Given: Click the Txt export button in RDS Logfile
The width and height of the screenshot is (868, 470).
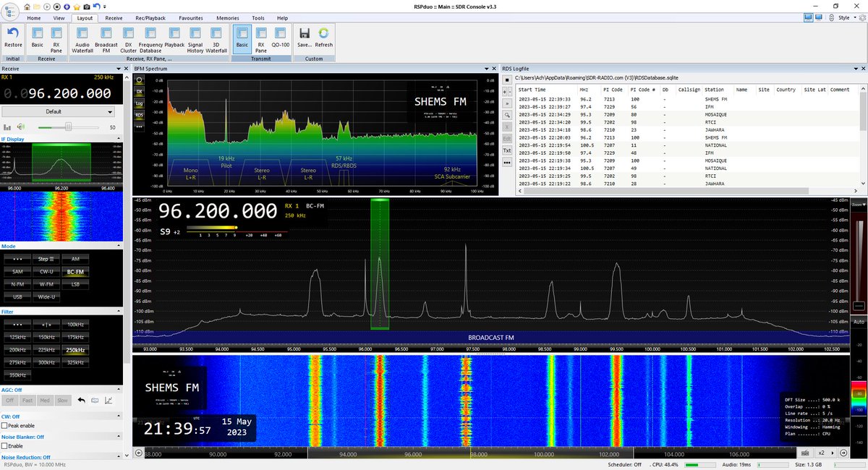Looking at the screenshot, I should click(x=507, y=150).
